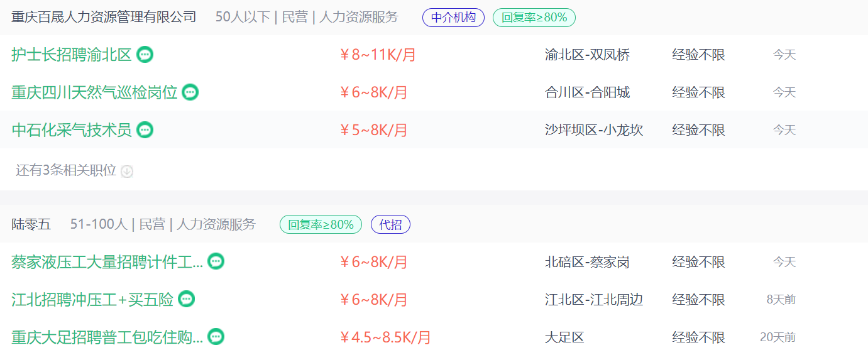Click chat icon beside 蔡家液压工大量招聘计件工
Viewport: 868px width, 355px height.
(216, 261)
